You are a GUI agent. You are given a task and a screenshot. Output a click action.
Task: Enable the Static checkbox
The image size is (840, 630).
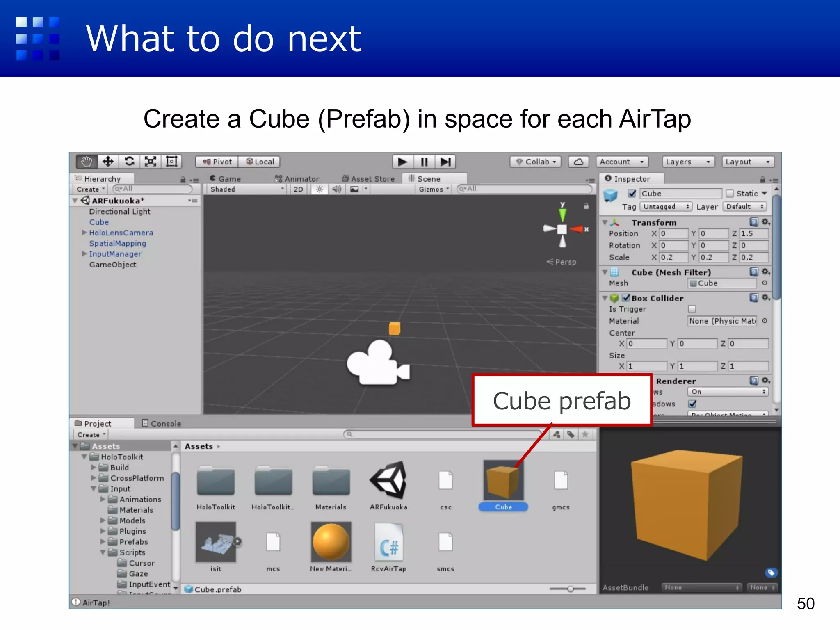[730, 194]
